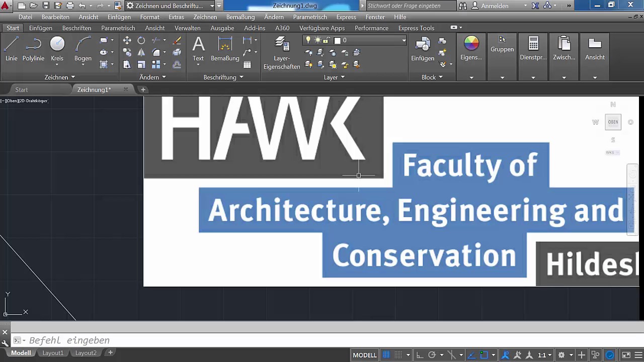This screenshot has width=644, height=362.
Task: Toggle snap mode dotted grid icon
Action: (x=398, y=354)
